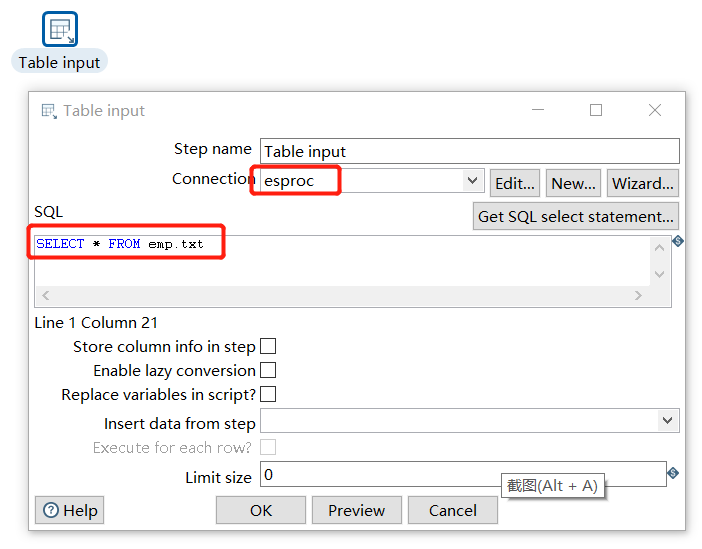Expand the Insert data from step dropdown
The width and height of the screenshot is (702, 549).
tap(668, 421)
